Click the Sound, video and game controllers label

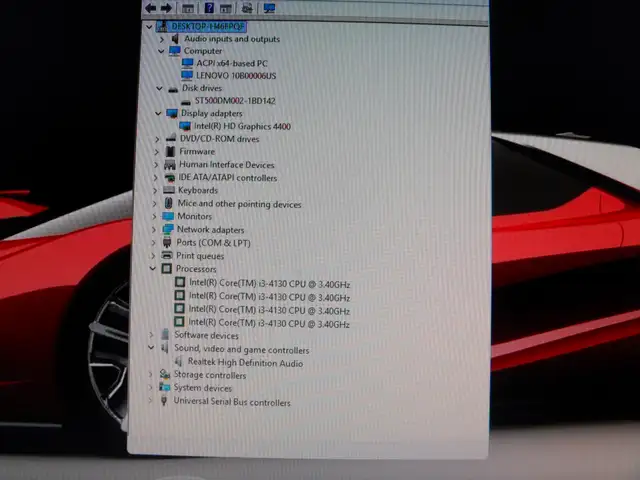pyautogui.click(x=242, y=349)
